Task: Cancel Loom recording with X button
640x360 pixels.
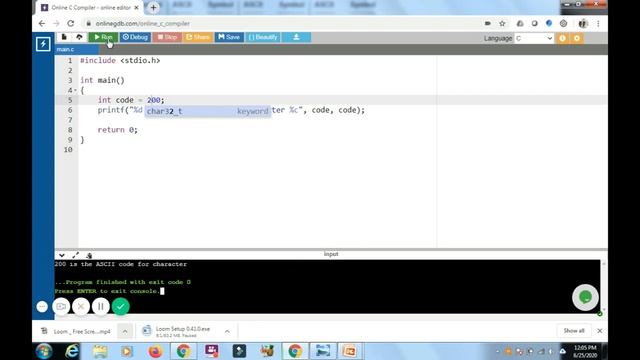Action: coord(81,307)
